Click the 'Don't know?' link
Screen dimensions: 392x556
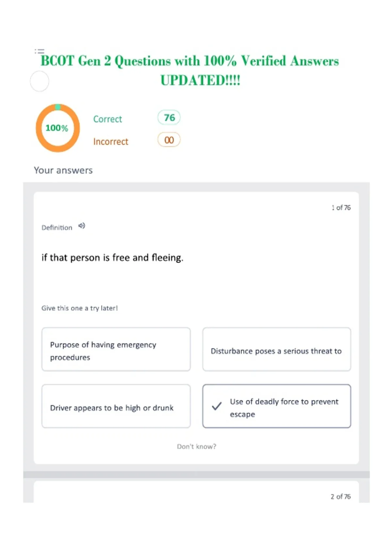pyautogui.click(x=197, y=446)
